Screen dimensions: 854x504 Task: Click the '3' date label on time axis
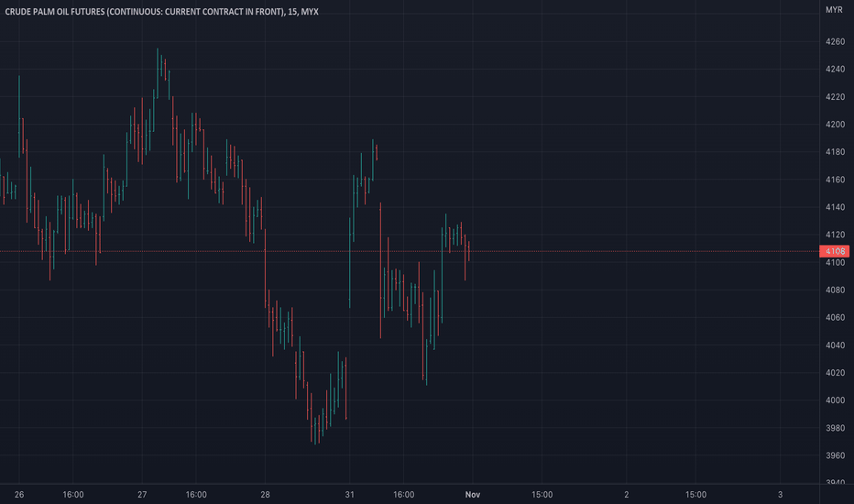(x=780, y=495)
